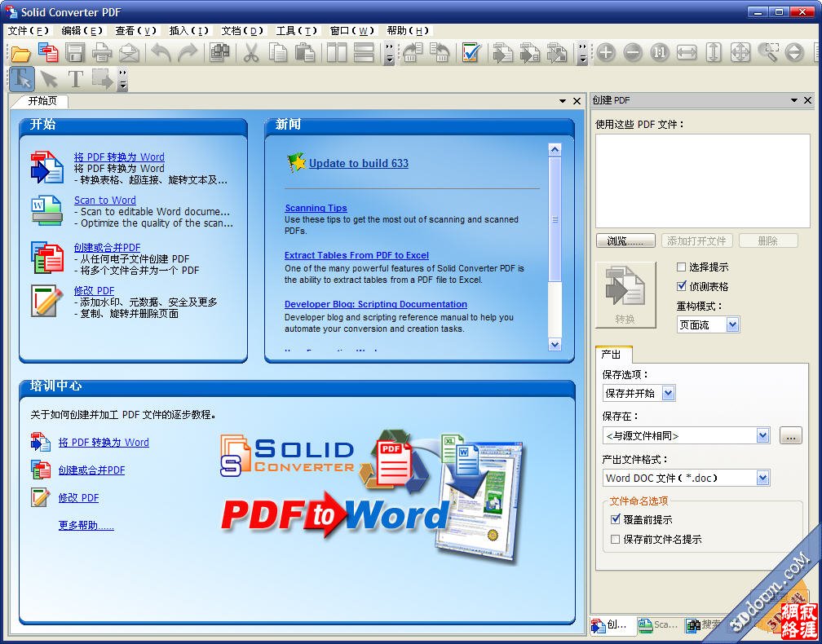
Task: Open Extract Tables From PDF to Excel link
Action: pos(356,255)
